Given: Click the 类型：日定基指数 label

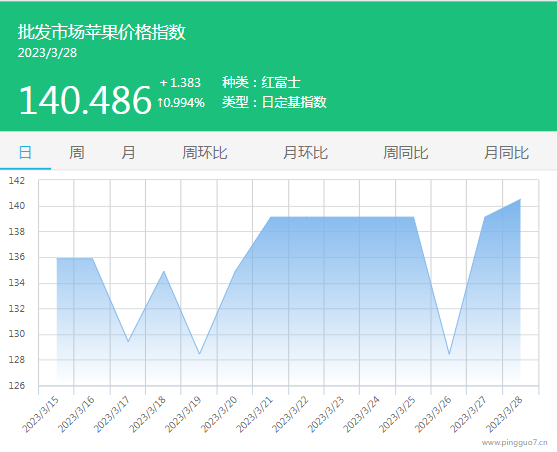Looking at the screenshot, I should 274,102.
